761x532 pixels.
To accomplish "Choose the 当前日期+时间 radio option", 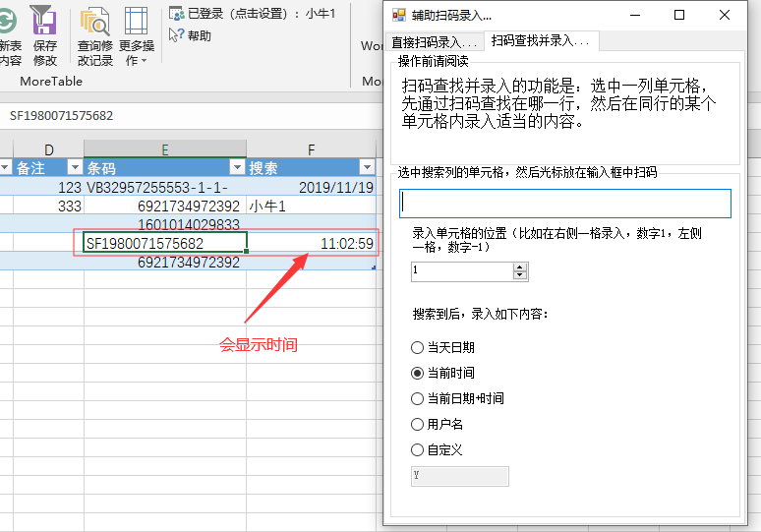I will tap(418, 399).
